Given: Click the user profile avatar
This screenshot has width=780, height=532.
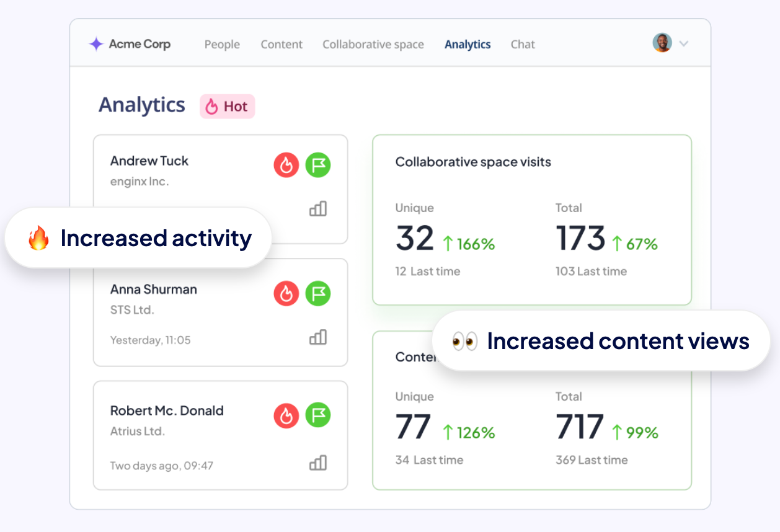Looking at the screenshot, I should coord(662,43).
